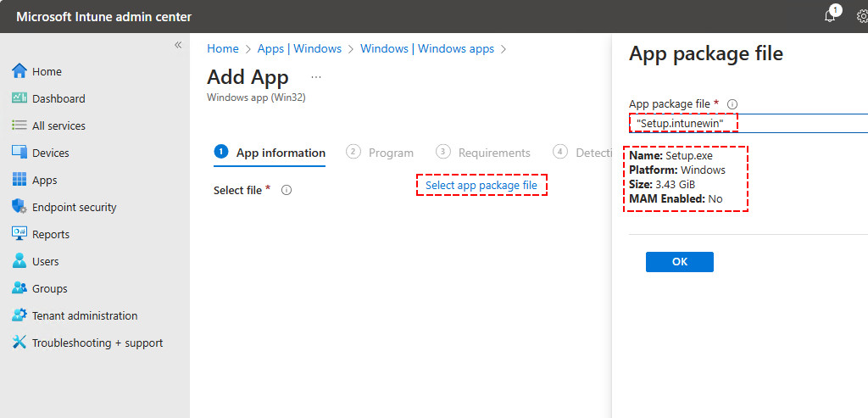Click the Apps | Windows breadcrumb link
868x418 pixels.
[299, 48]
